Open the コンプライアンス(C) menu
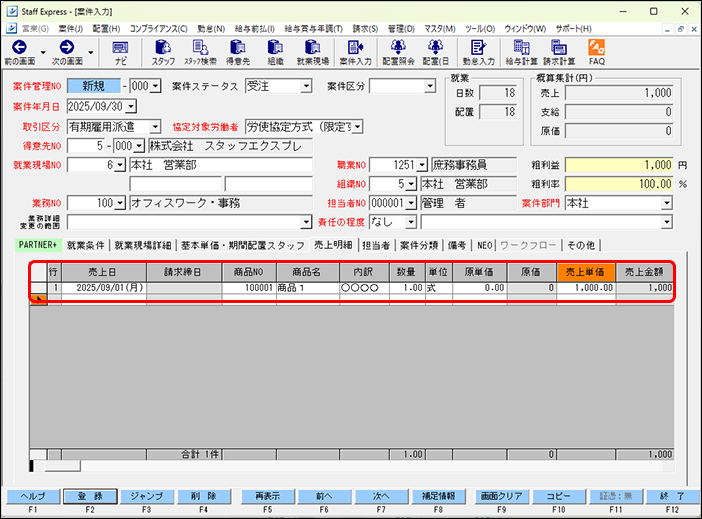Viewport: 702px width, 519px height. 158,29
